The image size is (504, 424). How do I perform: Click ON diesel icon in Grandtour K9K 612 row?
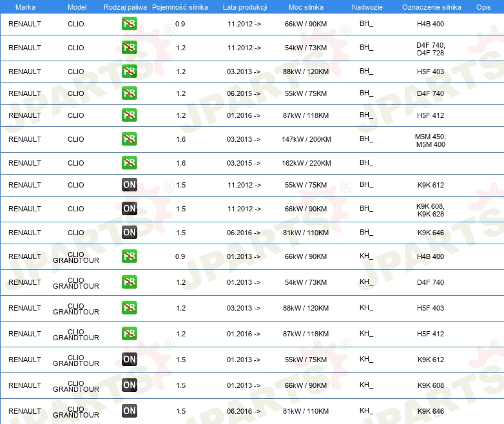129,359
